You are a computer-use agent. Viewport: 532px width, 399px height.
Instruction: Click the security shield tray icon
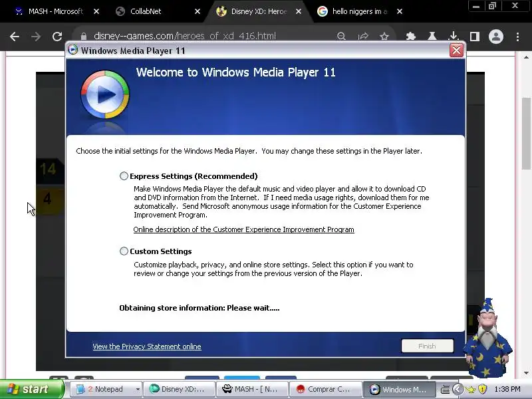click(483, 389)
